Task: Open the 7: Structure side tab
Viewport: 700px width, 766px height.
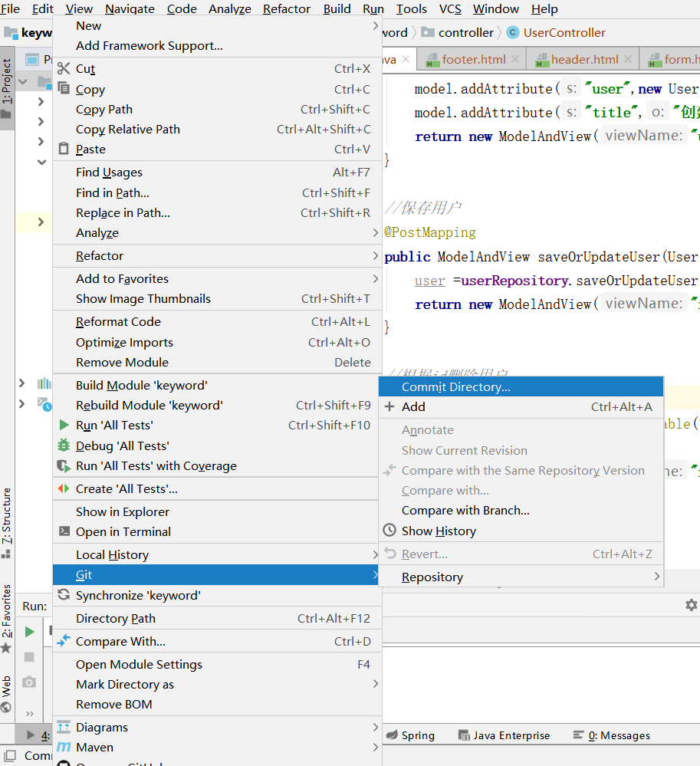Action: 7,522
